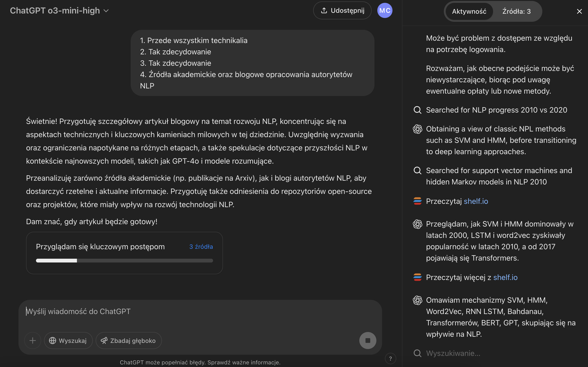Image resolution: width=588 pixels, height=367 pixels.
Task: Click the research progress bar
Action: (125, 260)
